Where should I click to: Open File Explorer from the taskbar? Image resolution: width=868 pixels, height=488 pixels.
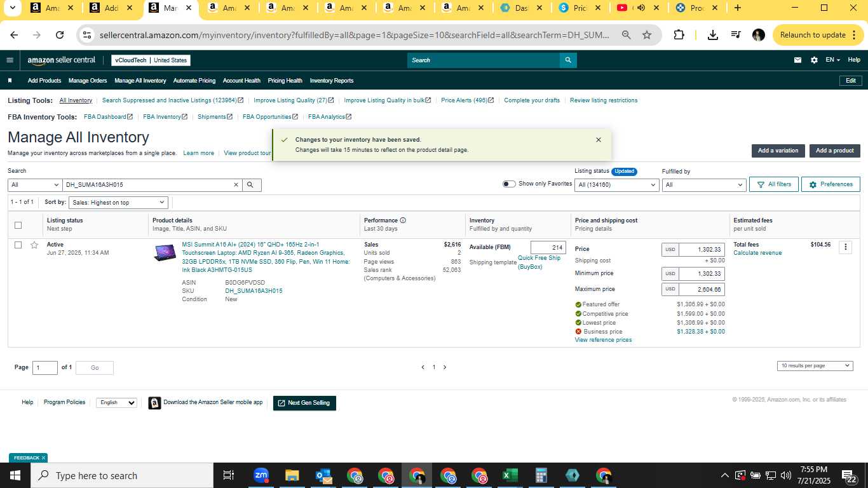(x=292, y=475)
